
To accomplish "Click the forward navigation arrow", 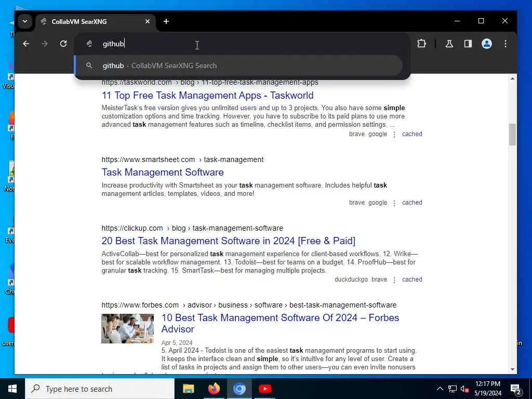I will click(x=45, y=44).
